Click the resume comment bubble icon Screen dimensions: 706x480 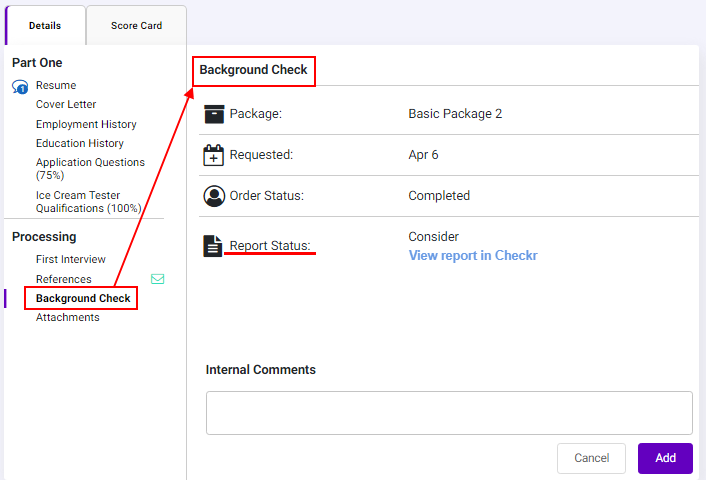click(20, 86)
